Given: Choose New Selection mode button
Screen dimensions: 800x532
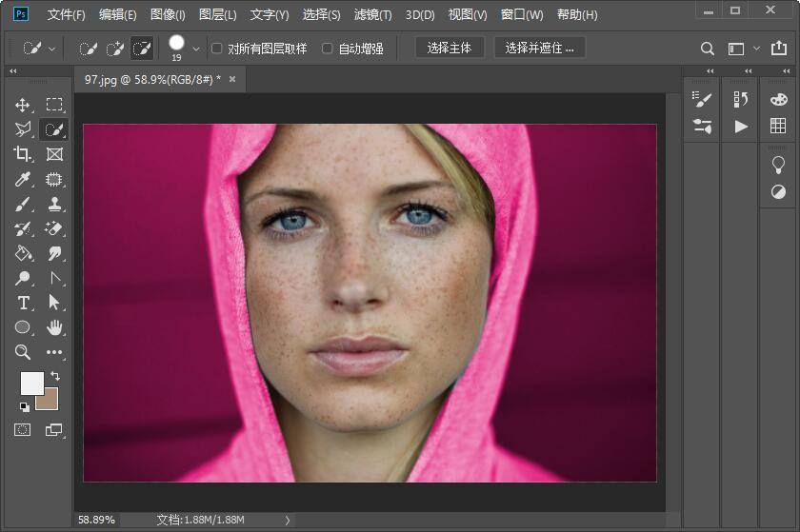Looking at the screenshot, I should click(x=89, y=49).
